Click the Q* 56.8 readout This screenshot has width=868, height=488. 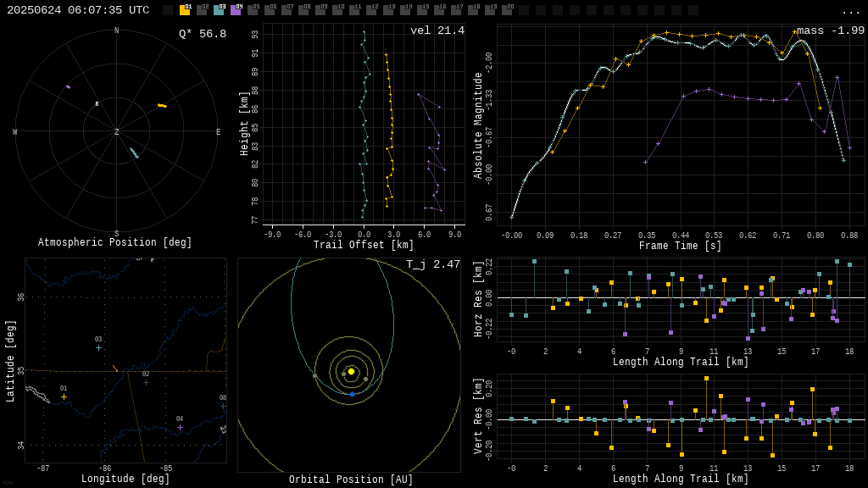202,31
